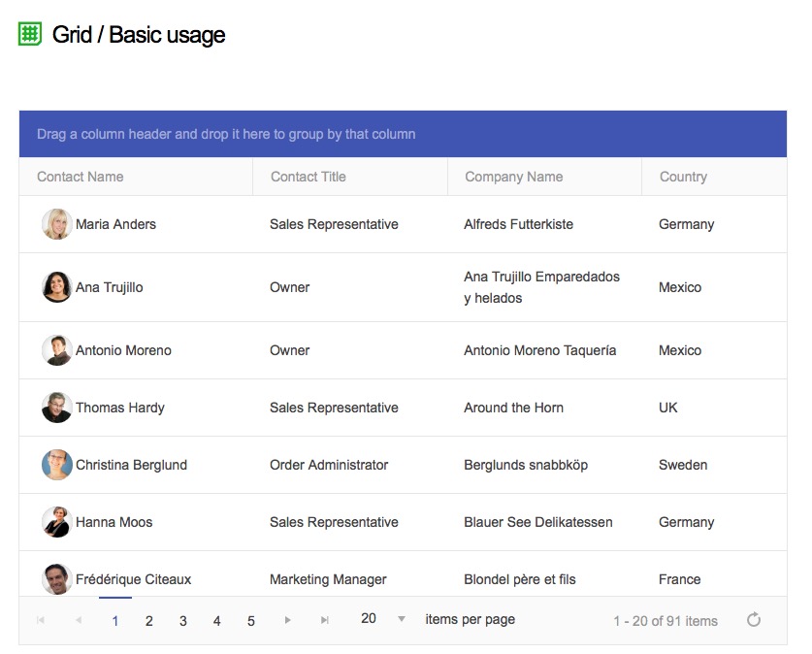Image resolution: width=812 pixels, height=654 pixels.
Task: Click the Antonio Moreno Taquería company cell
Action: 540,350
